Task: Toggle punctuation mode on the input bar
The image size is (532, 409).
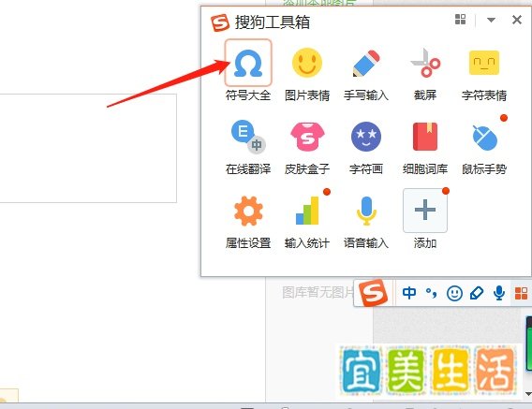Action: [x=431, y=293]
